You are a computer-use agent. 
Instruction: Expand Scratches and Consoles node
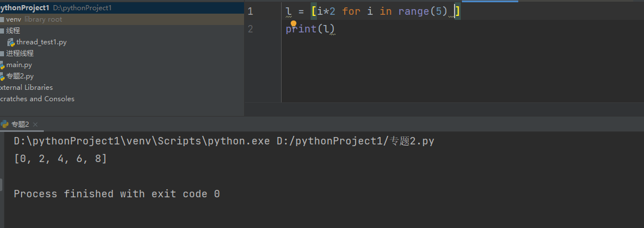(x=38, y=99)
